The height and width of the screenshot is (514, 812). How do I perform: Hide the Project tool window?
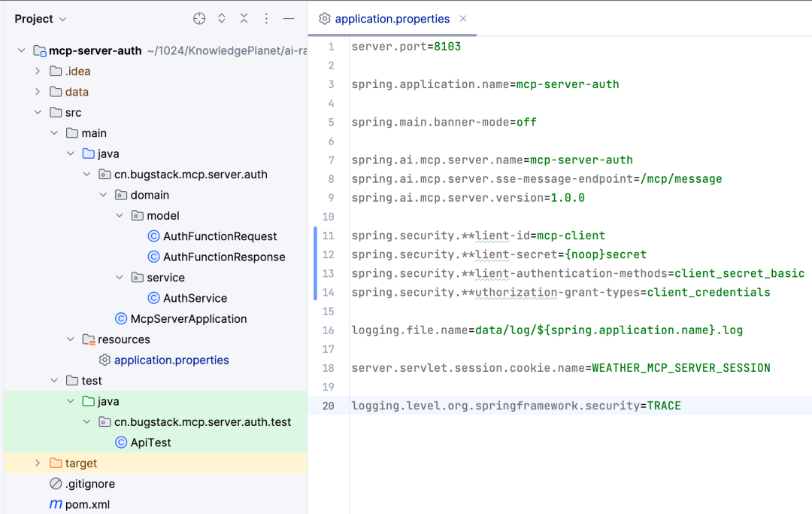tap(289, 19)
